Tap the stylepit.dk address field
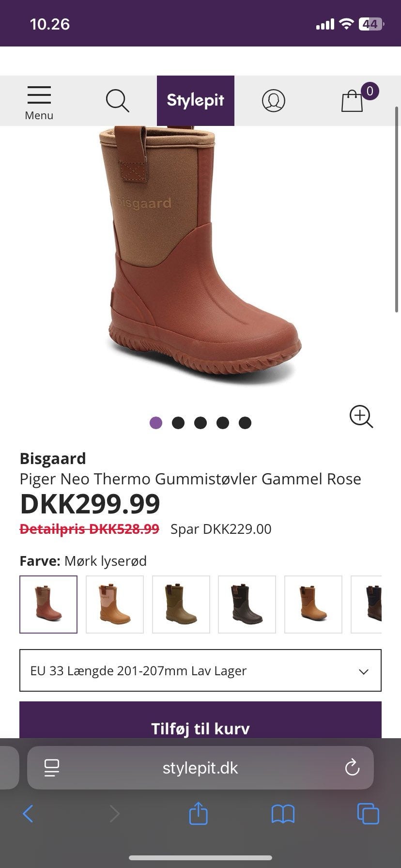The height and width of the screenshot is (868, 401). click(200, 768)
